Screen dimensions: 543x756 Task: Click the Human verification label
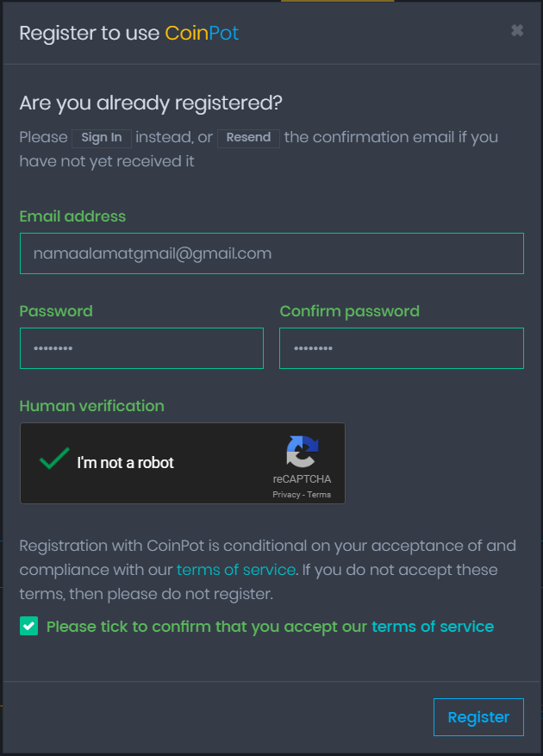(x=91, y=406)
